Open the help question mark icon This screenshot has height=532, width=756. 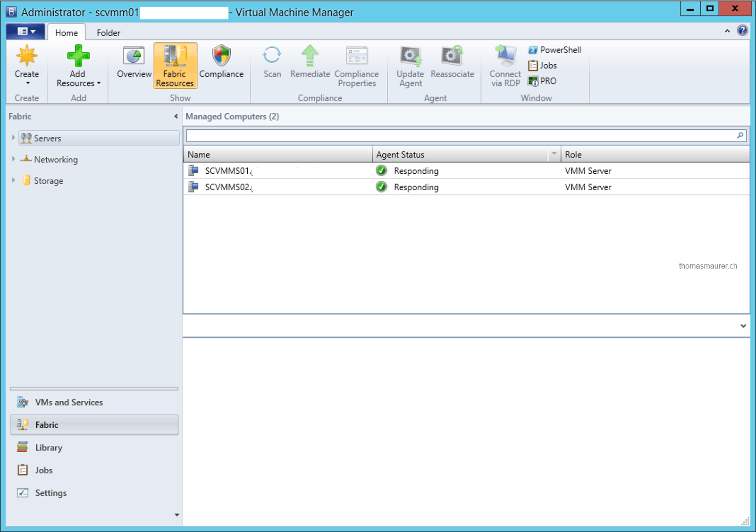pos(742,31)
